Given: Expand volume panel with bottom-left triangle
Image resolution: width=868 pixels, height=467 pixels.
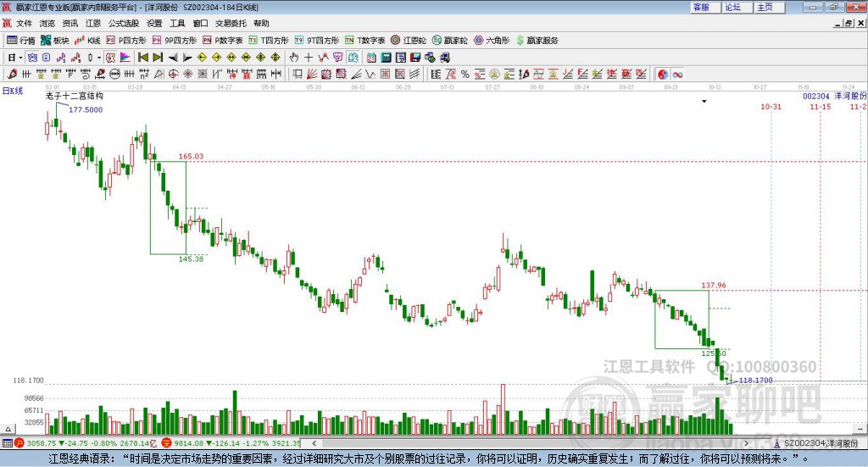Looking at the screenshot, I should pos(8,429).
